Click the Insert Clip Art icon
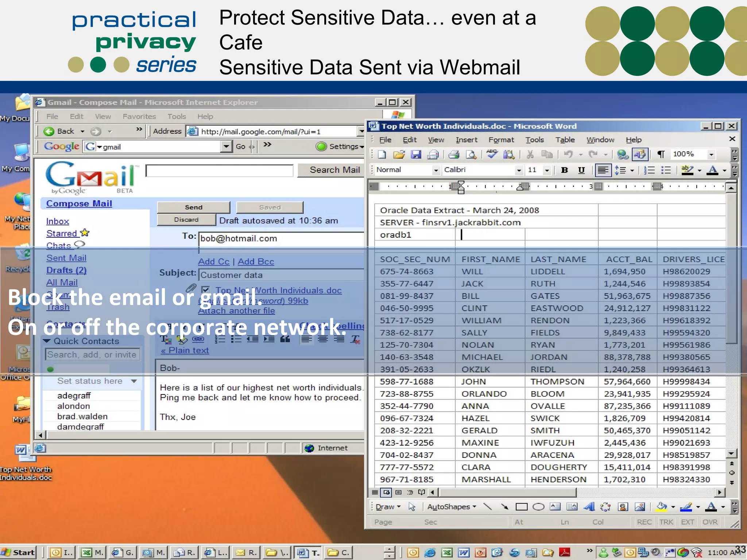Image resolution: width=747 pixels, height=560 pixels. pos(623,507)
